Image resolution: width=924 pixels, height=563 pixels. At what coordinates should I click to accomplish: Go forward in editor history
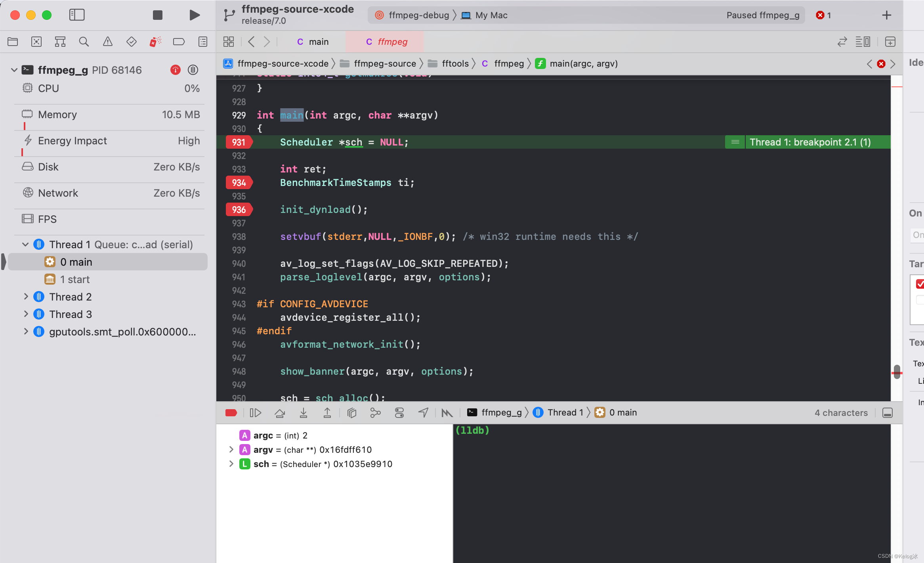[x=267, y=42]
